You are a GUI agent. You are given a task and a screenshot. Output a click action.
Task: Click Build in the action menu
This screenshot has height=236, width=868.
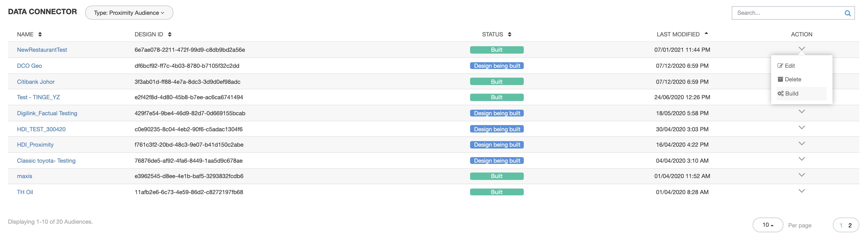[x=791, y=94]
